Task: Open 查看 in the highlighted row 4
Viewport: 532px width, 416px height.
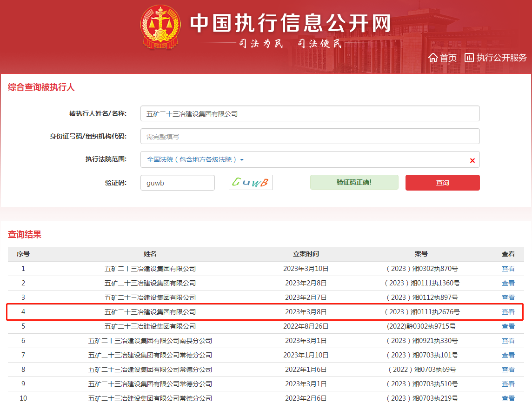Action: pos(508,312)
